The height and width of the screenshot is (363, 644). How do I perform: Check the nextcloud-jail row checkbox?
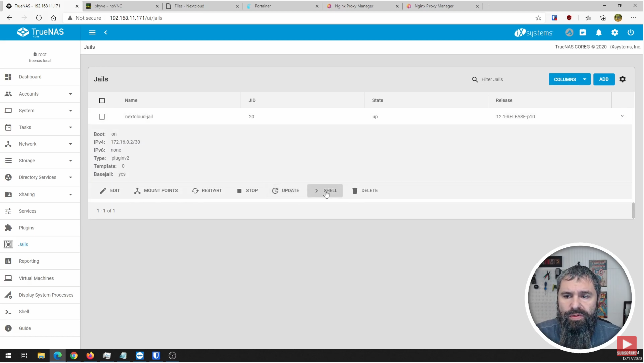[x=102, y=117]
